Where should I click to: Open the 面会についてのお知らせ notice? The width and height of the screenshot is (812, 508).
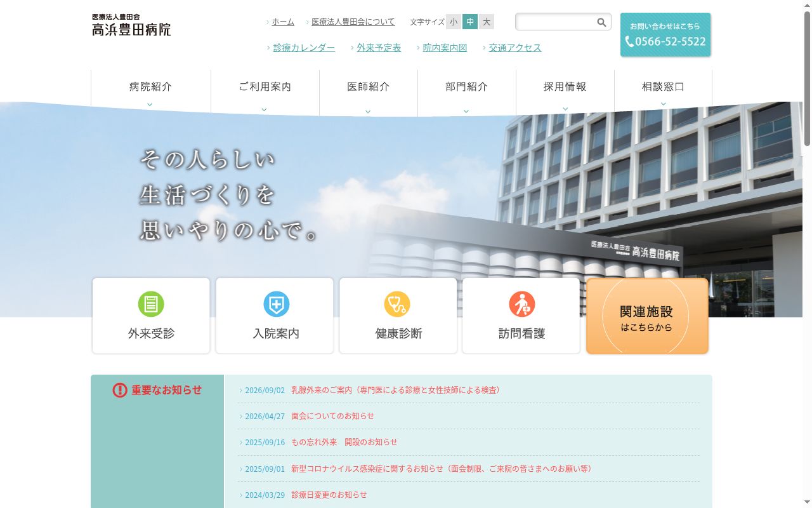coord(332,416)
